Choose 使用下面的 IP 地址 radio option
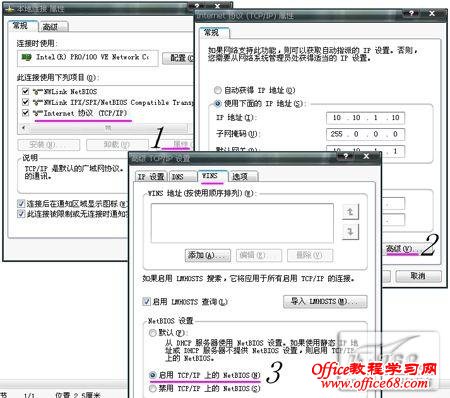 [218, 103]
